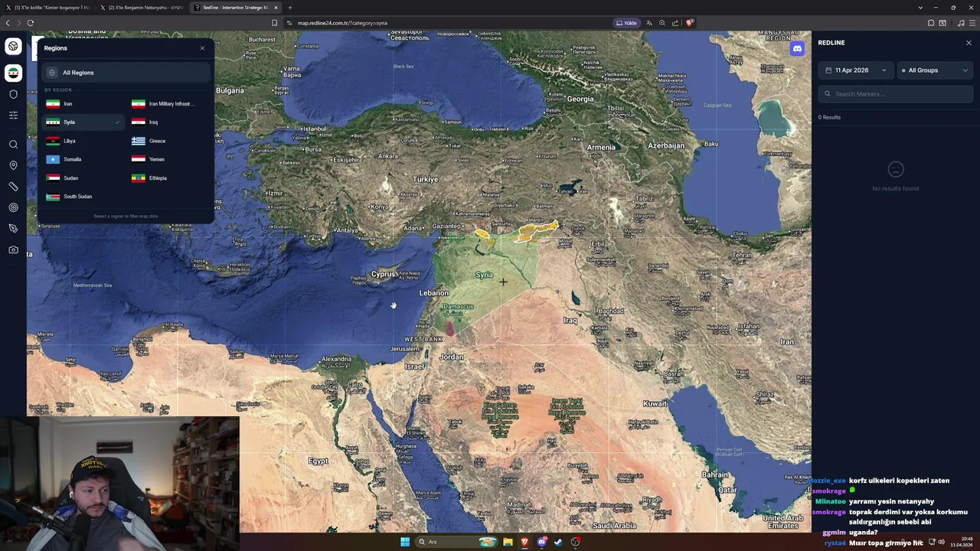980x551 pixels.
Task: Close the Redline Interactive Strategic Map tab
Action: [x=276, y=8]
